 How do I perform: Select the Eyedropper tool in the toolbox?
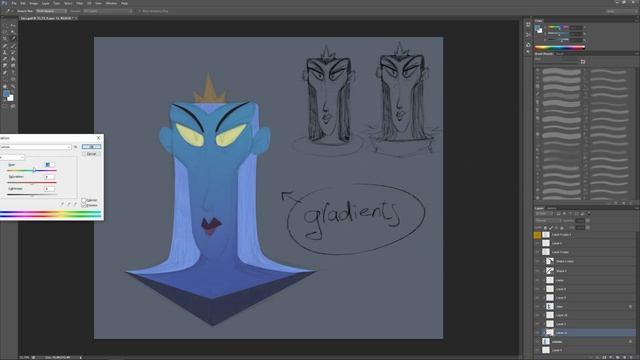(x=13, y=38)
